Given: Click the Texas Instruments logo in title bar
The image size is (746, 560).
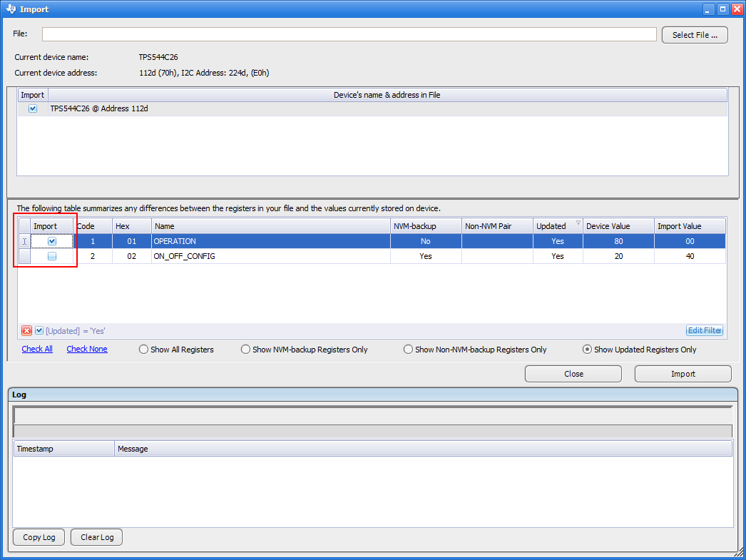Looking at the screenshot, I should point(10,9).
